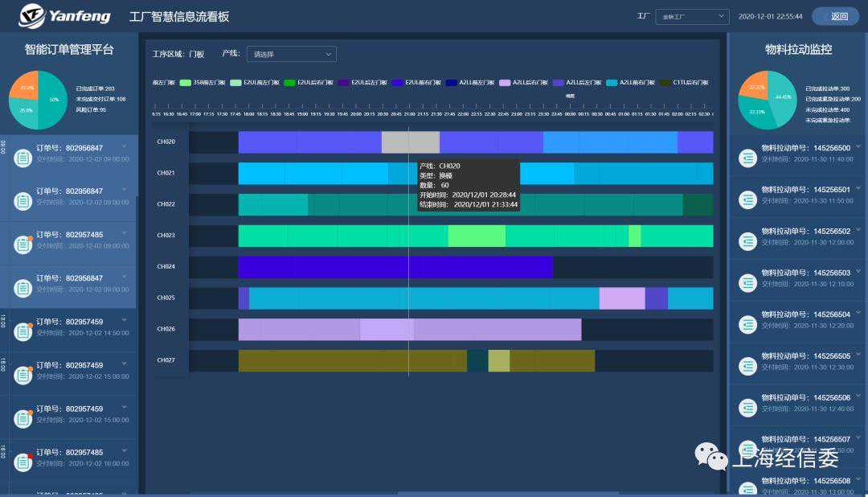Expand chevron for material pull 145256501
868x497 pixels.
click(x=858, y=188)
